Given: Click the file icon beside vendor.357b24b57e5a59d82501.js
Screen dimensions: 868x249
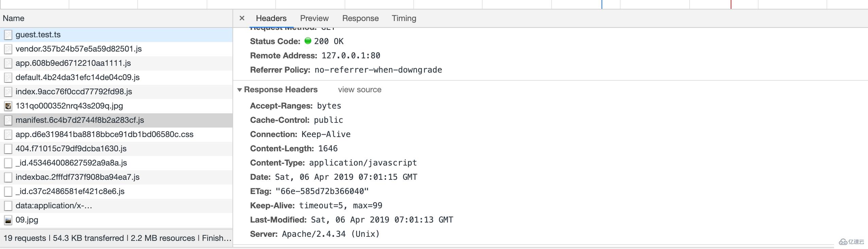Looking at the screenshot, I should click(x=8, y=49).
